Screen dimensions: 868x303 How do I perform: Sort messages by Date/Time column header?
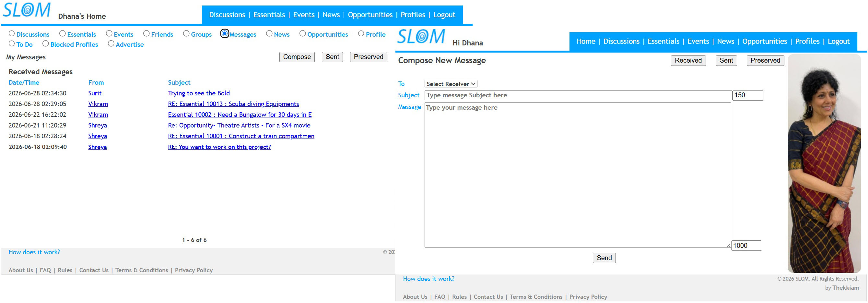pyautogui.click(x=24, y=83)
